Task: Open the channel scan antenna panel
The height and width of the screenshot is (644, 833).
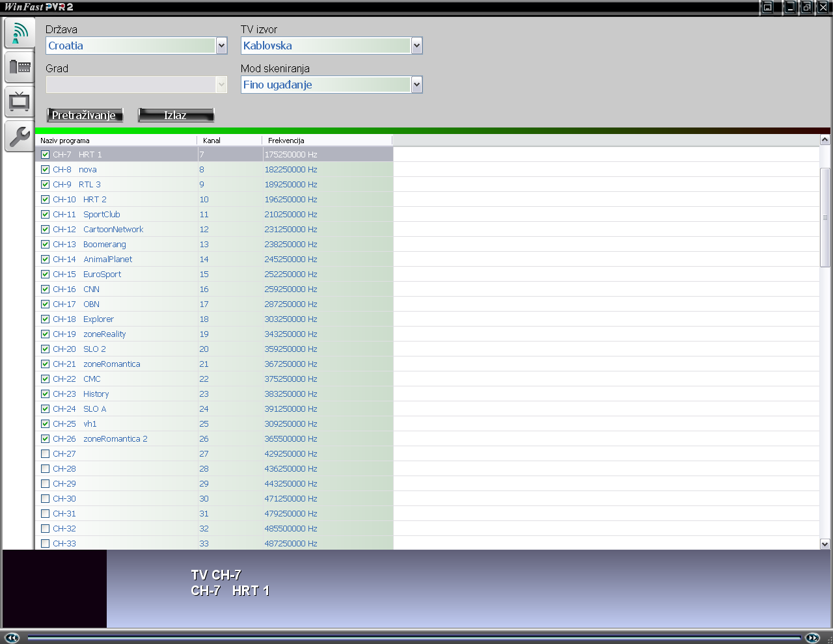Action: [x=20, y=33]
